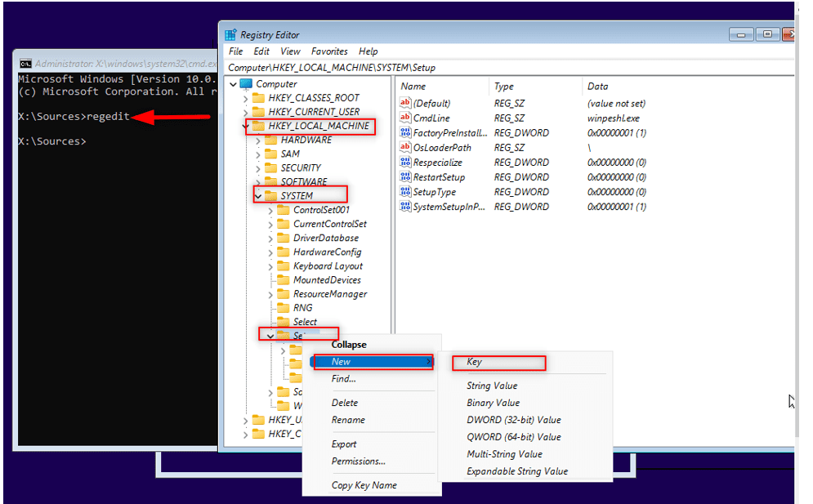
Task: Click the Respecialize REG_DWORD icon
Action: point(404,162)
